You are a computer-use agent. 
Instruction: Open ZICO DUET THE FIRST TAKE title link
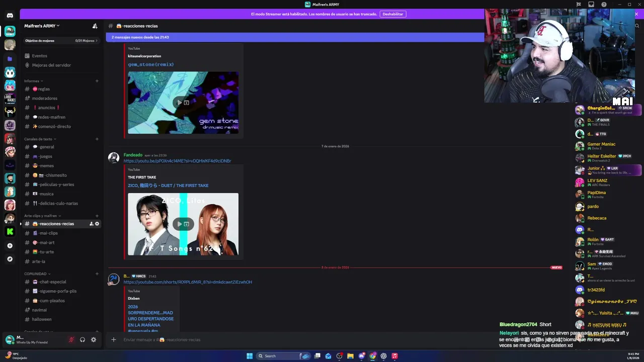tap(168, 186)
